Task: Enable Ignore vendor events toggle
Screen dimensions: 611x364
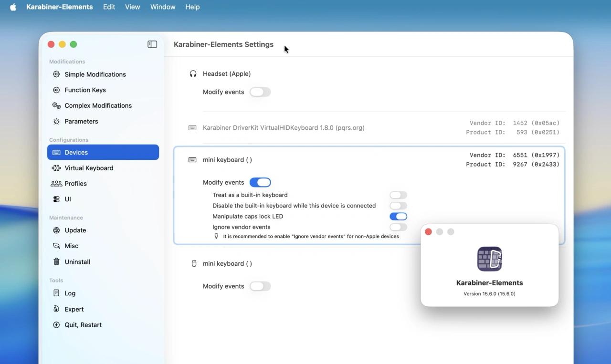Action: (x=398, y=227)
